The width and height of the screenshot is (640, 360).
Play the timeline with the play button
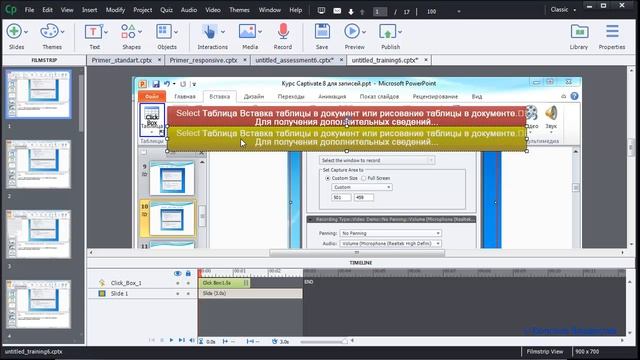(171, 340)
